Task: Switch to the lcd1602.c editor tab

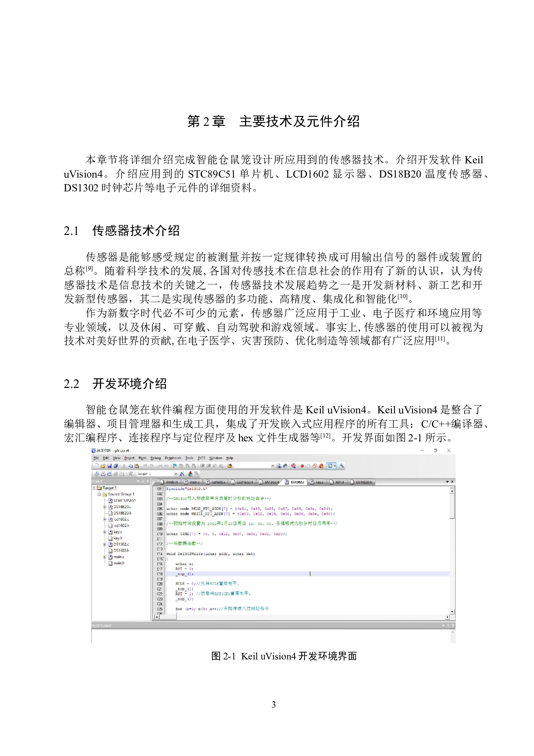Action: pos(218,482)
